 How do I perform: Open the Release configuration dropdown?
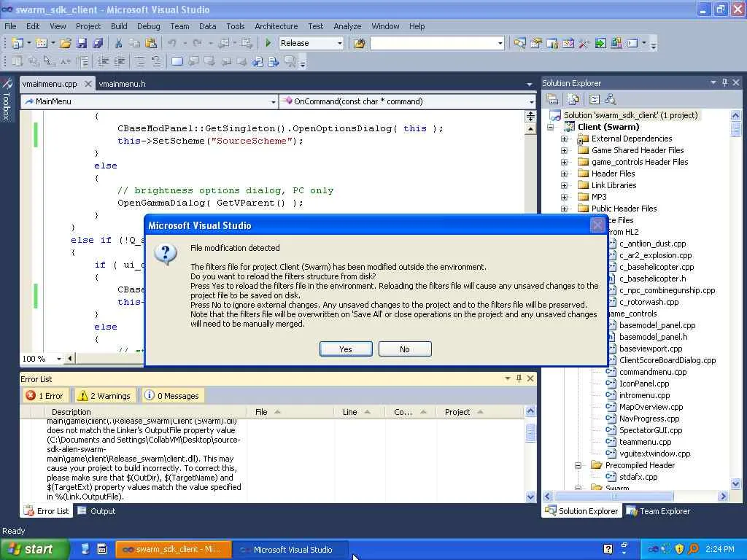pos(340,43)
